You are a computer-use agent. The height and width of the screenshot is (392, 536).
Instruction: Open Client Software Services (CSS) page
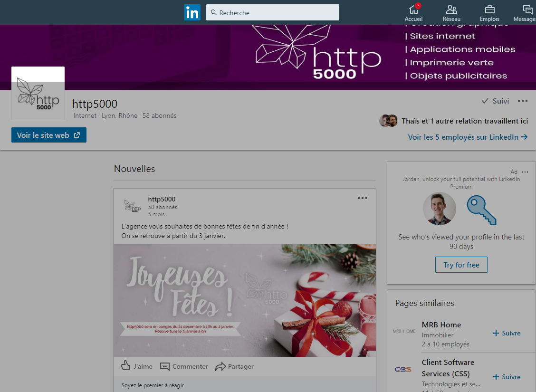pyautogui.click(x=448, y=368)
